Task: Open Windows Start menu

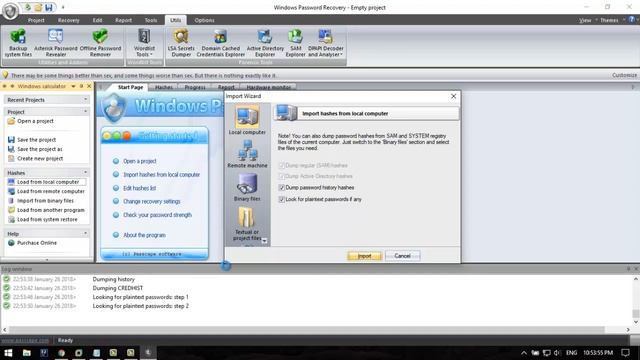Action: pyautogui.click(x=8, y=353)
